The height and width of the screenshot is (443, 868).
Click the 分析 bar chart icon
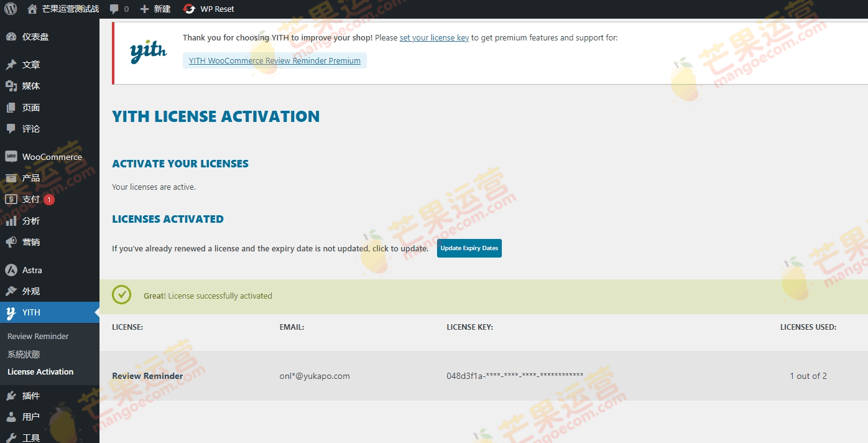(11, 221)
